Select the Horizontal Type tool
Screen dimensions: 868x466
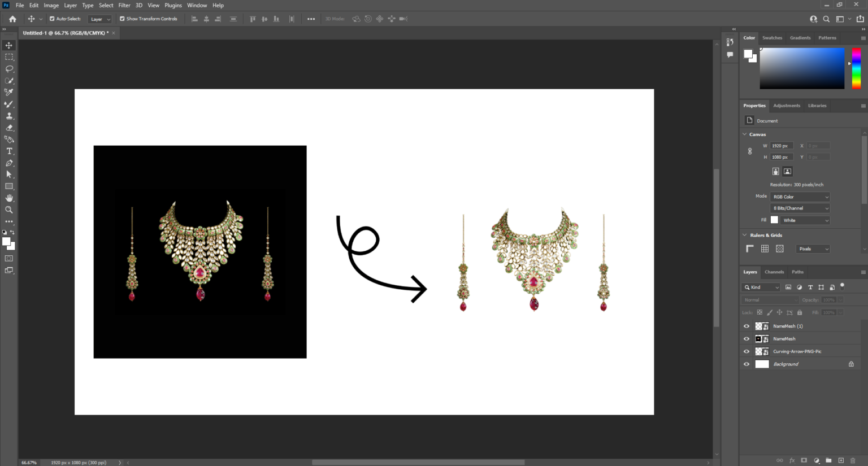8,151
